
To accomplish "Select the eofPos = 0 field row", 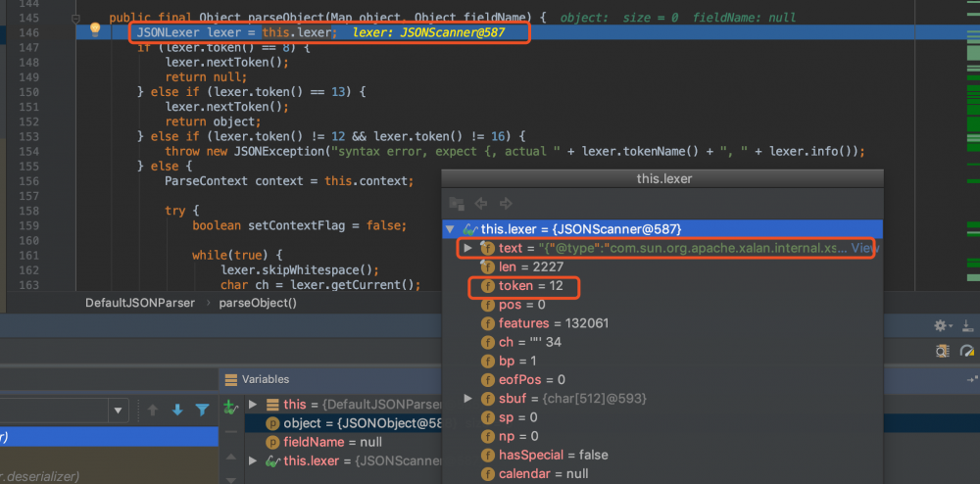I will 661,380.
